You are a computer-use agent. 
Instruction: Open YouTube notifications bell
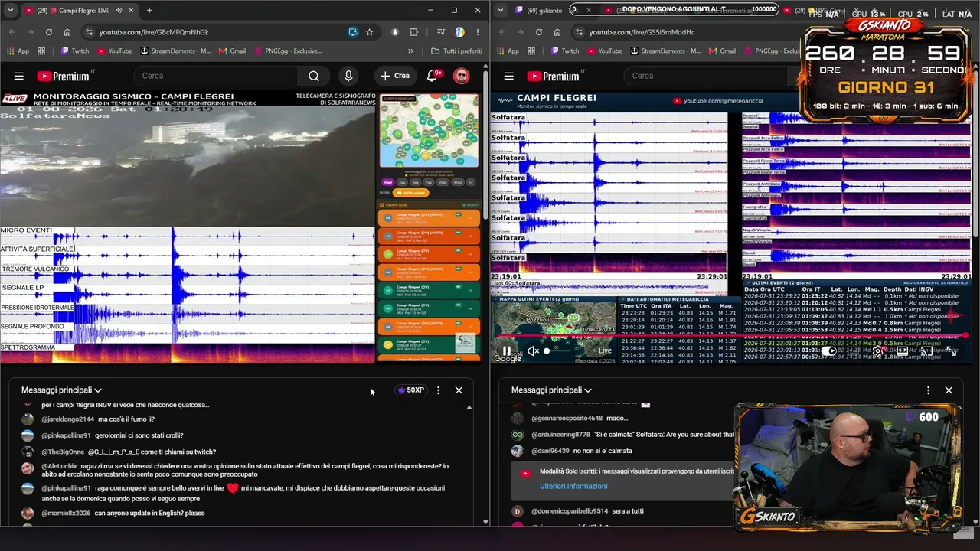(x=433, y=76)
